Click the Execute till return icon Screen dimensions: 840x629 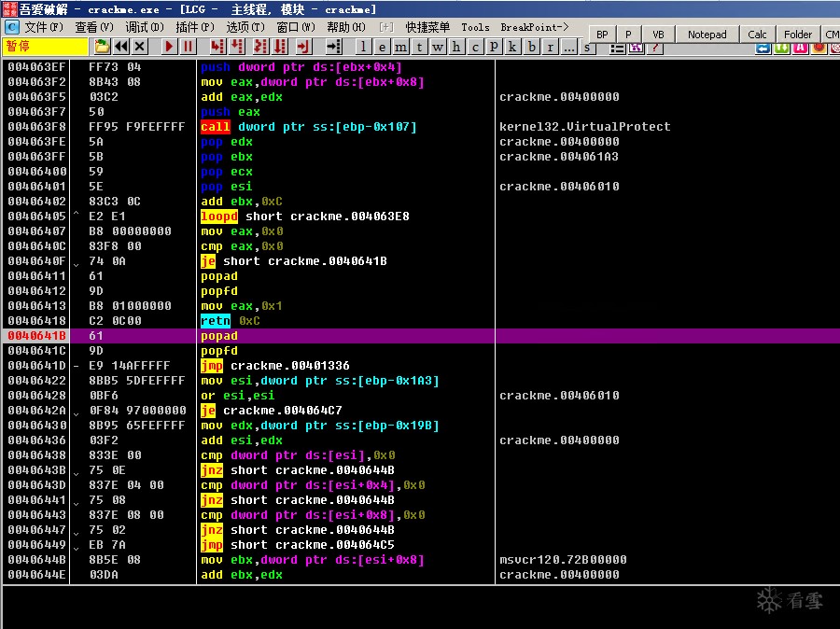point(303,47)
